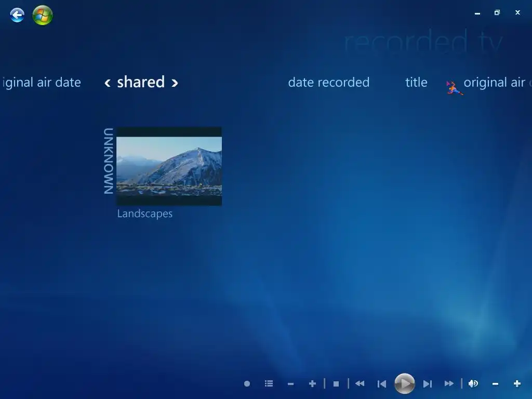Restore down the Media Center window
532x399 pixels.
[497, 12]
